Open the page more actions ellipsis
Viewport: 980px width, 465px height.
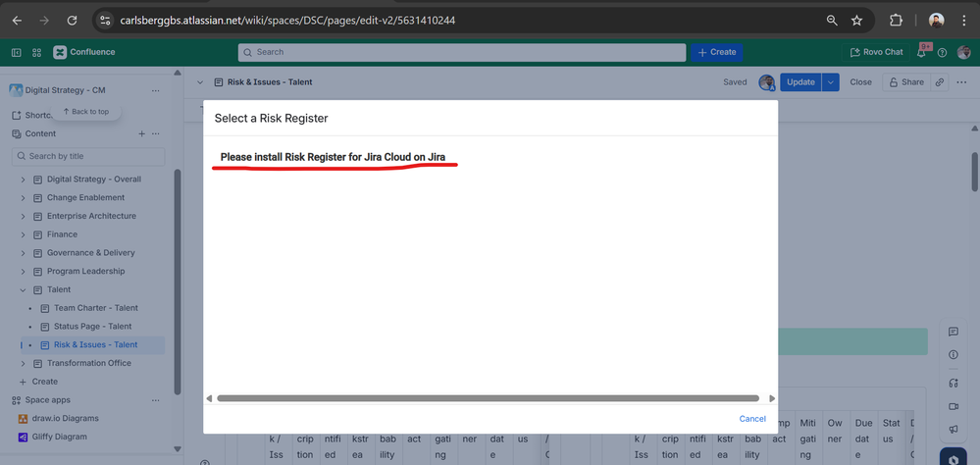click(x=962, y=81)
